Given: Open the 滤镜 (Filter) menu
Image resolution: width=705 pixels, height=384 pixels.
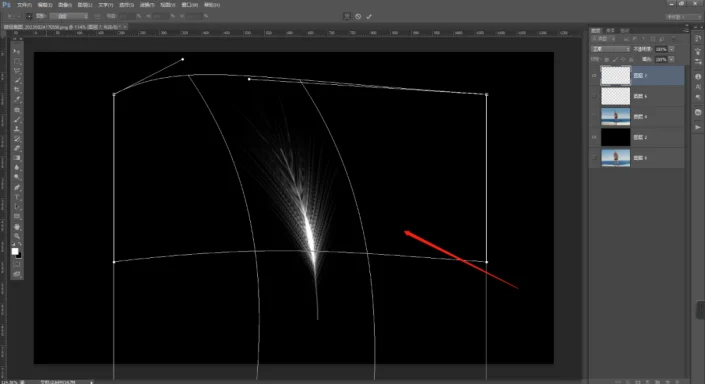Looking at the screenshot, I should click(147, 5).
